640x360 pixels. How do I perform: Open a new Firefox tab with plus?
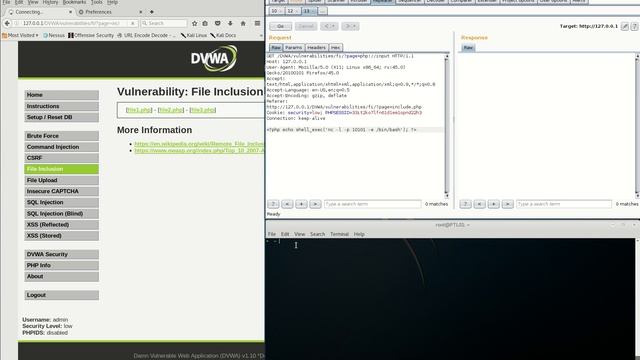pyautogui.click(x=152, y=12)
